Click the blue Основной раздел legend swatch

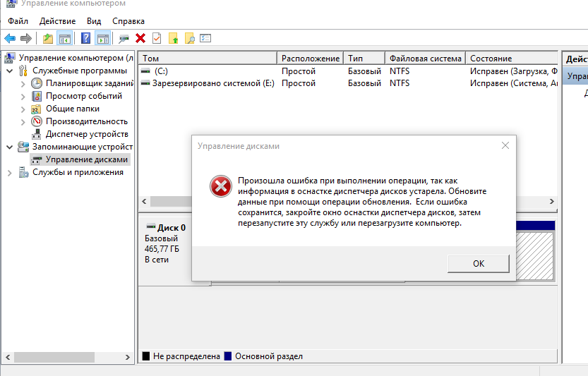coord(227,356)
